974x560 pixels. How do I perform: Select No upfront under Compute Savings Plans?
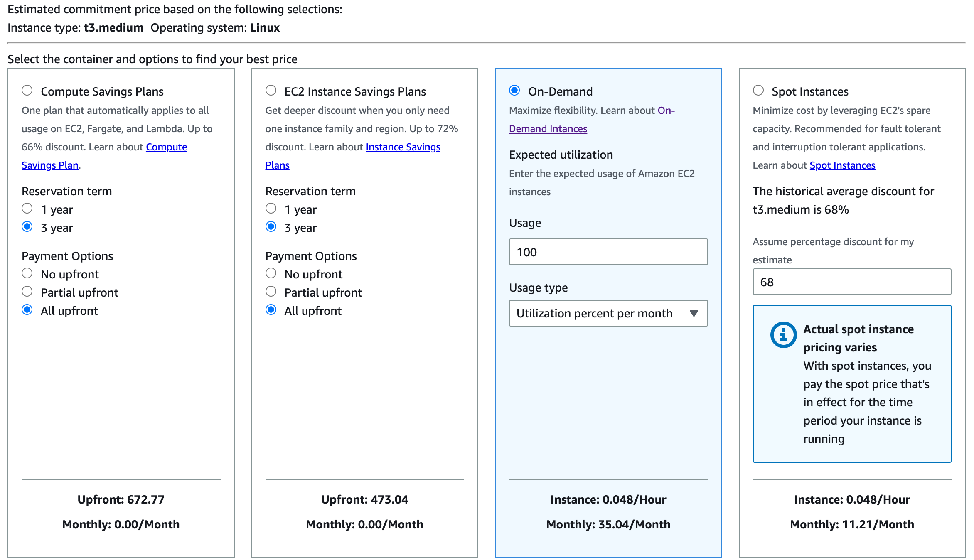point(27,273)
